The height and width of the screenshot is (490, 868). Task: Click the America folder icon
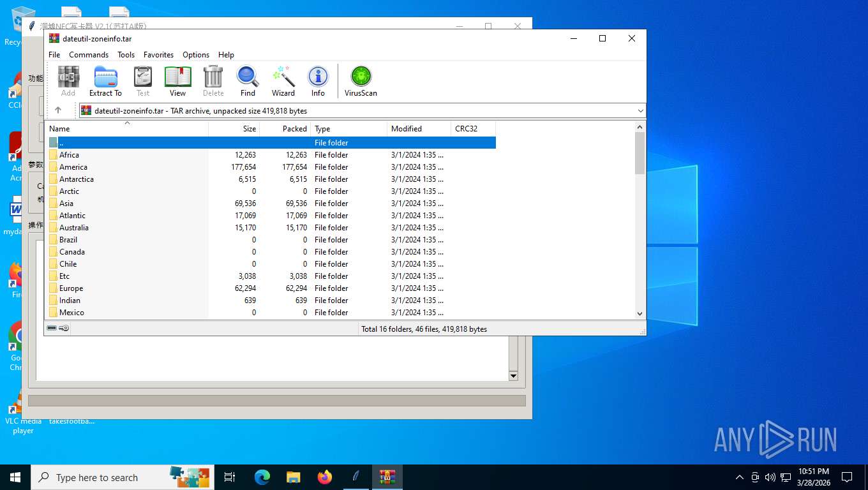click(53, 167)
